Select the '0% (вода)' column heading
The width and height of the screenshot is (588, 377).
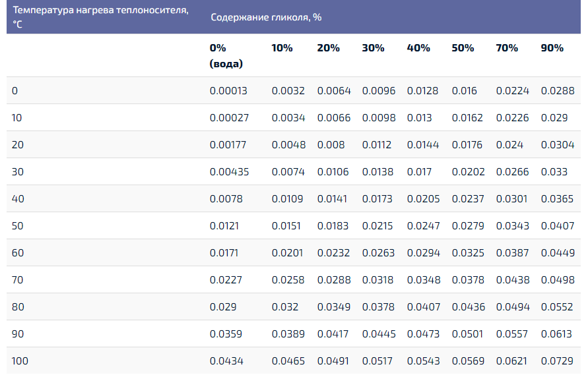click(226, 56)
